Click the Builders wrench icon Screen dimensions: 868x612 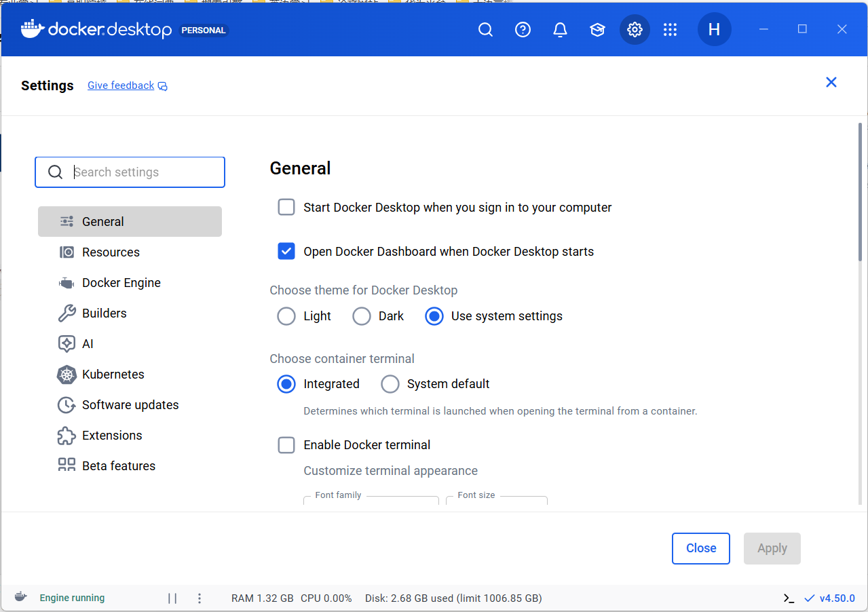(x=67, y=313)
